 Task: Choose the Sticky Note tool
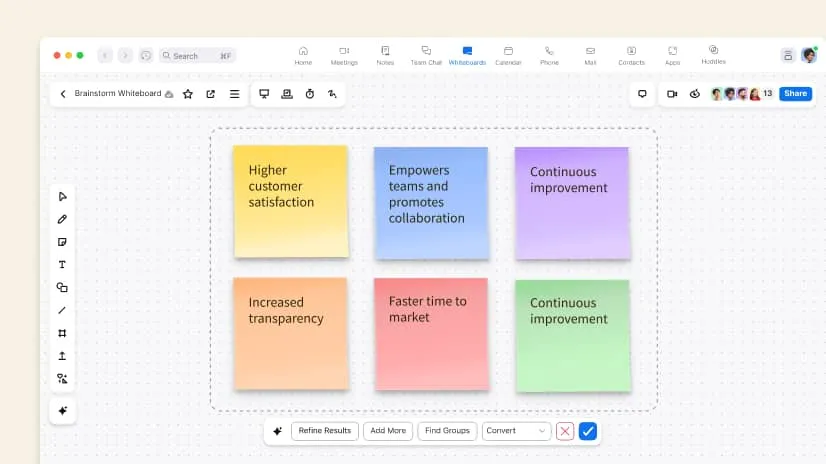62,242
